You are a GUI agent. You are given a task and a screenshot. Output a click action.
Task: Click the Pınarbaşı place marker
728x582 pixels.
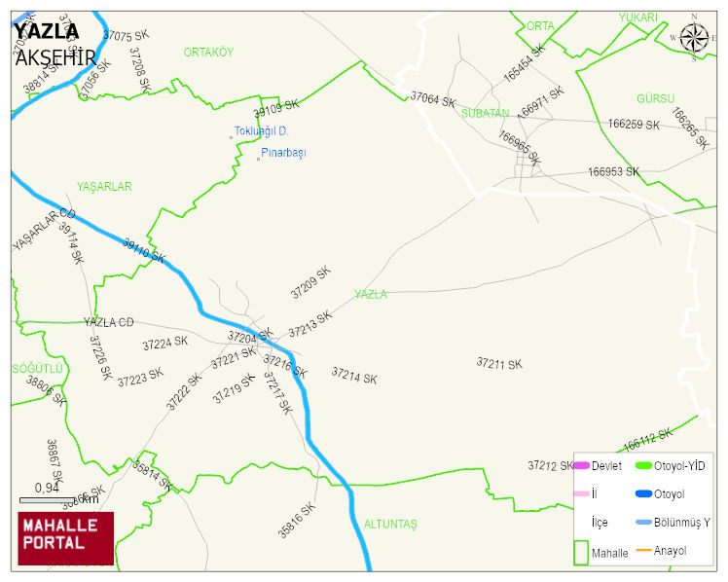tap(259, 160)
